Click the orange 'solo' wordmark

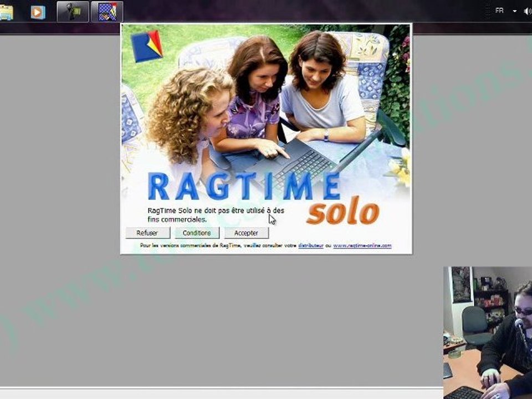coord(342,211)
